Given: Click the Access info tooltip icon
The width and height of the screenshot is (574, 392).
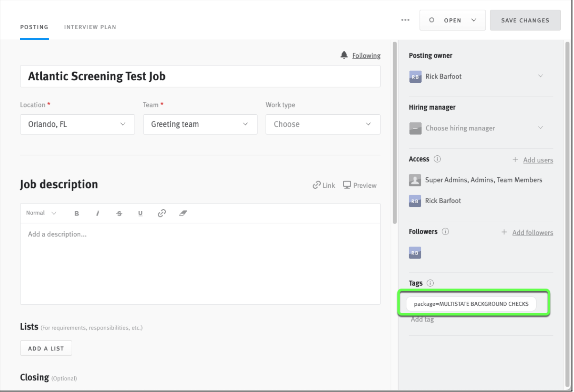Looking at the screenshot, I should pos(437,159).
